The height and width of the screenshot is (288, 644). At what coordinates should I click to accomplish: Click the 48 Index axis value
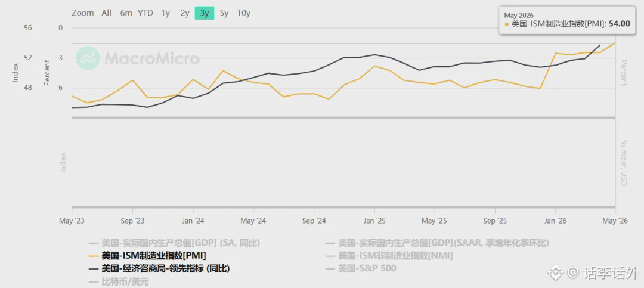tap(27, 88)
